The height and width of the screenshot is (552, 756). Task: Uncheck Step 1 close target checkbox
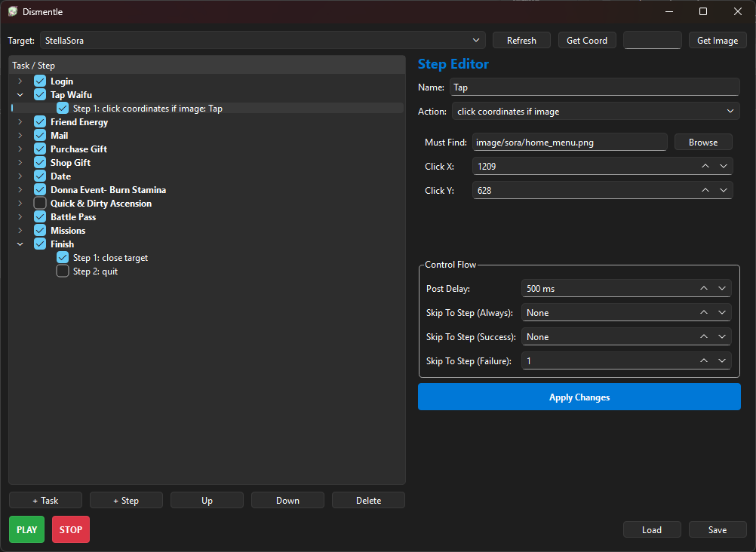[63, 257]
